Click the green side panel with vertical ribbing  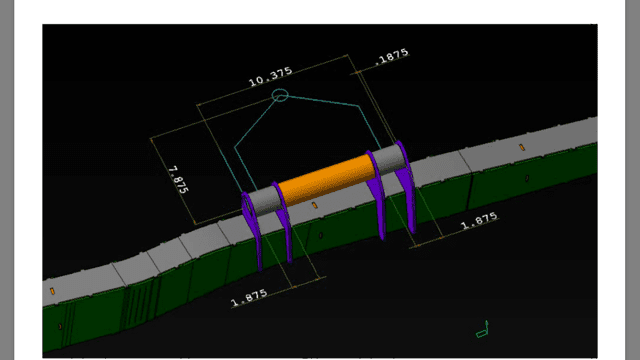(139, 303)
